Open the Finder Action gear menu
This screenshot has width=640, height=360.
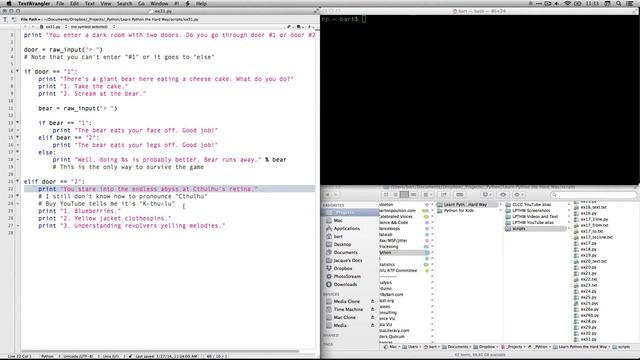[518, 195]
